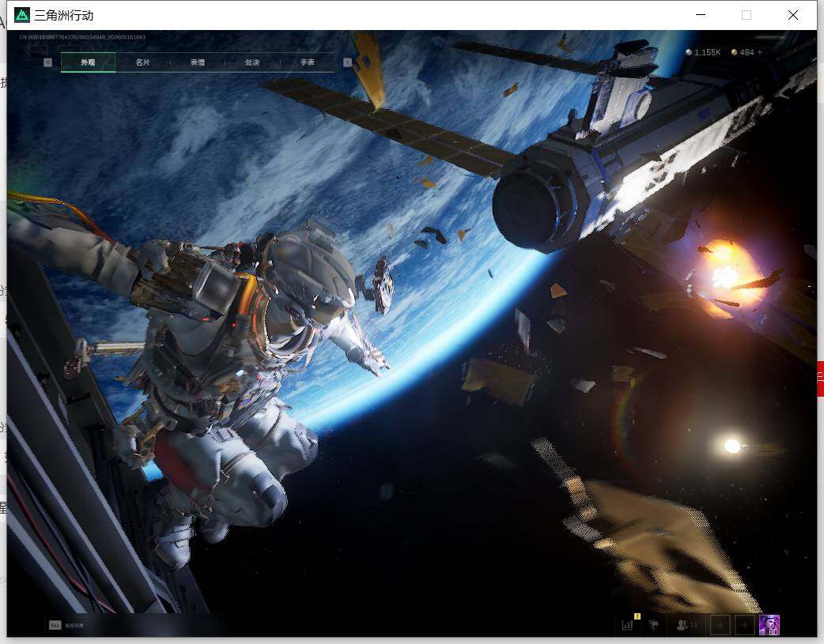Click the 三角洲行动 app logo in title bar
The image size is (824, 644).
pos(22,15)
